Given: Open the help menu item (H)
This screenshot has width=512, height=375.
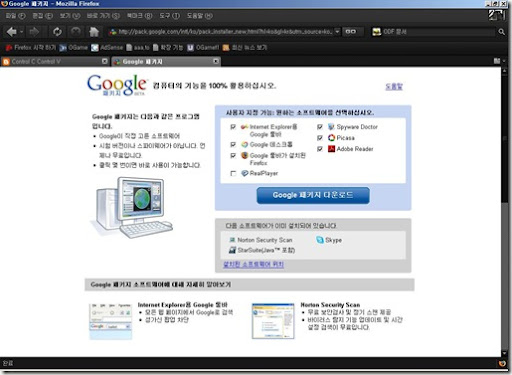Looking at the screenshot, I should (199, 16).
